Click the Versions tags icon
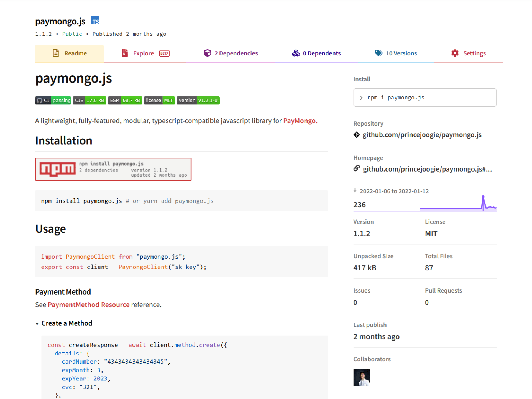532x399 pixels. 378,53
